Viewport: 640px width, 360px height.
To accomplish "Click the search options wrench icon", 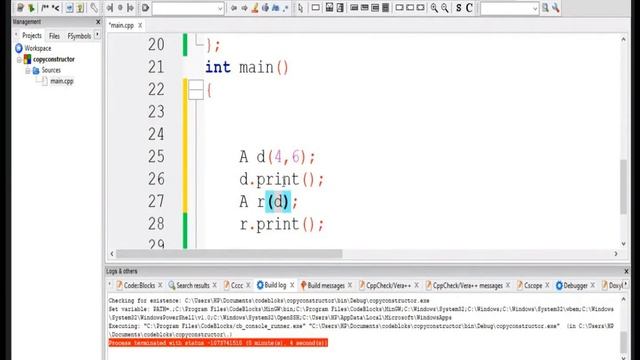I will (x=556, y=8).
